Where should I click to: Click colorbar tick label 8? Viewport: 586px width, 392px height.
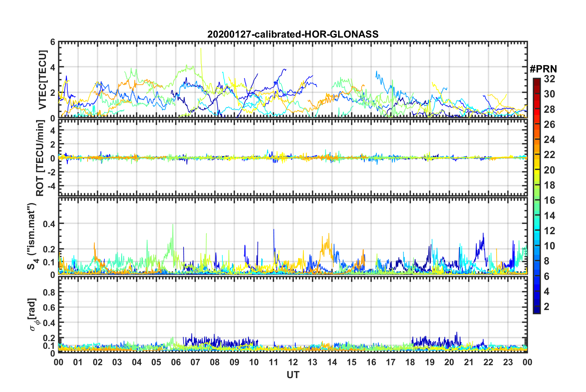(x=547, y=261)
